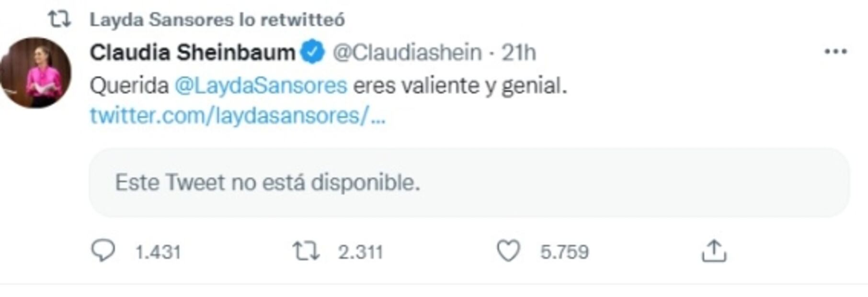
Task: Open the @Claudiashein handle
Action: pos(407,52)
